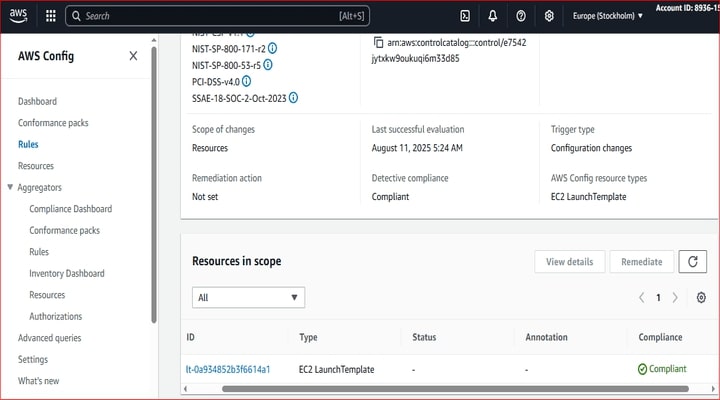The image size is (720, 400).
Task: Open Inventory Dashboard under Aggregators
Action: 67,273
